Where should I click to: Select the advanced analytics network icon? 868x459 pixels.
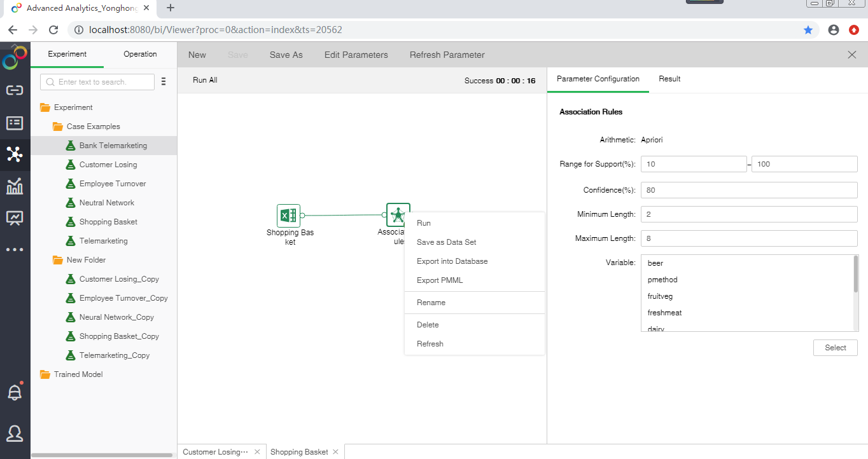tap(15, 154)
